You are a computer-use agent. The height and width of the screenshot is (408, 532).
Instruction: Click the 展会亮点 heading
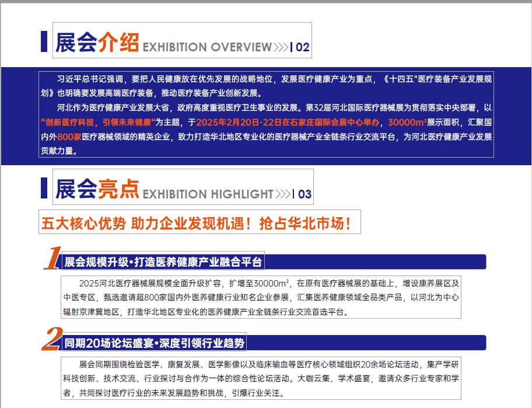coord(97,189)
